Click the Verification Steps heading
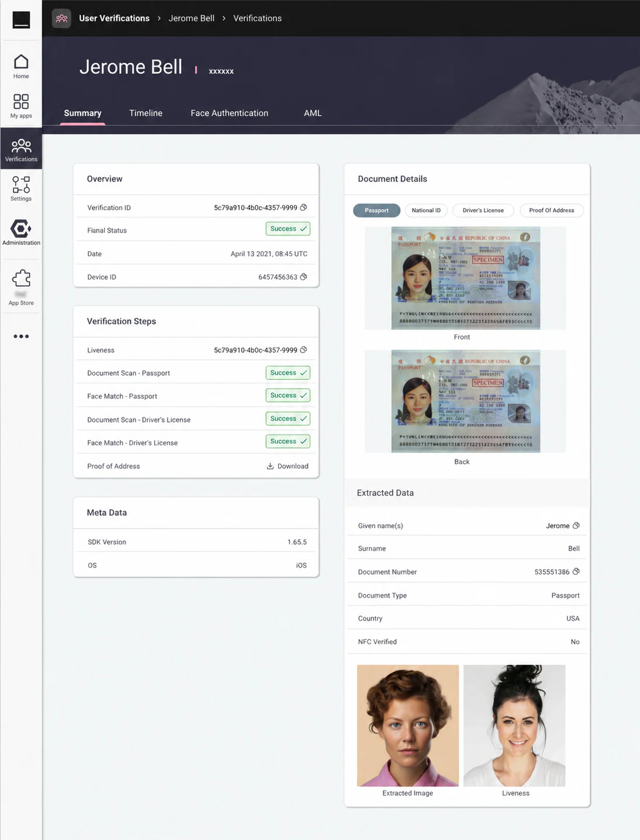The width and height of the screenshot is (640, 840). click(x=122, y=322)
